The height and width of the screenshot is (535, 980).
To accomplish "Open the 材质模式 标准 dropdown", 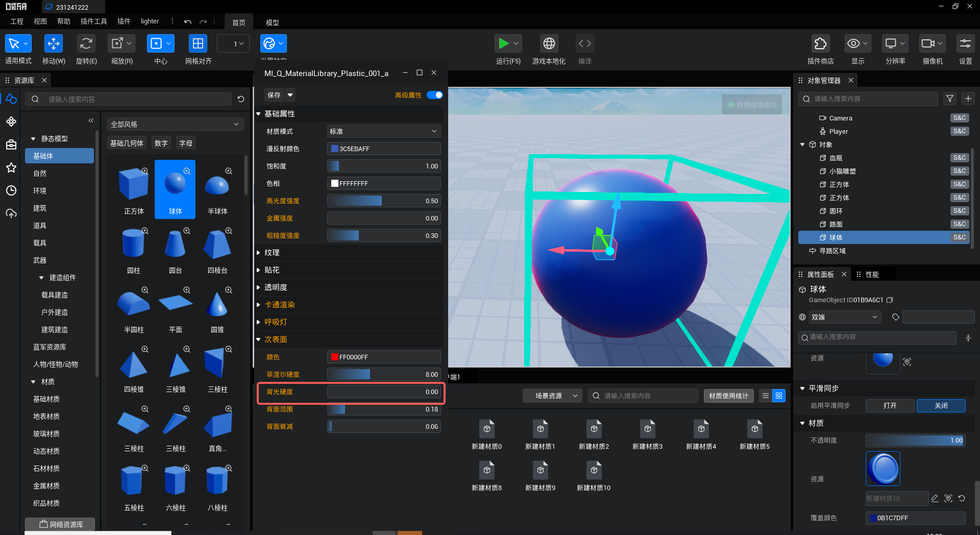I will pyautogui.click(x=383, y=131).
